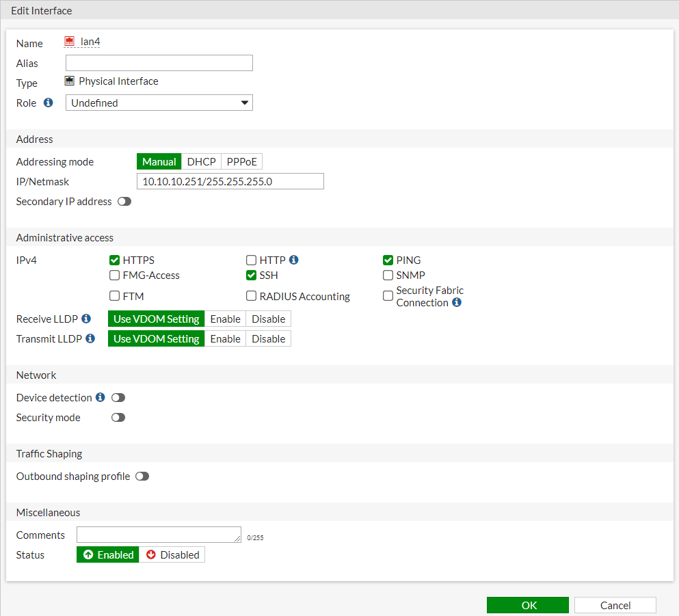Click the lan4 interface icon
679x616 pixels.
click(70, 42)
